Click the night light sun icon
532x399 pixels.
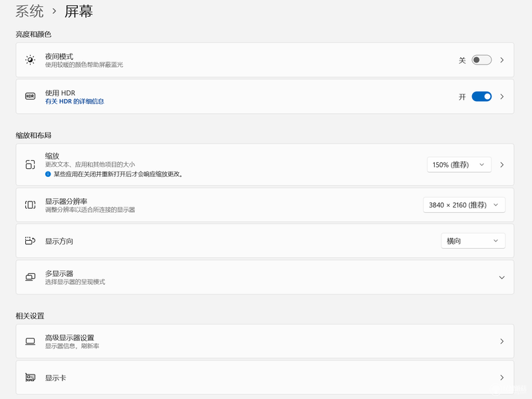click(30, 60)
